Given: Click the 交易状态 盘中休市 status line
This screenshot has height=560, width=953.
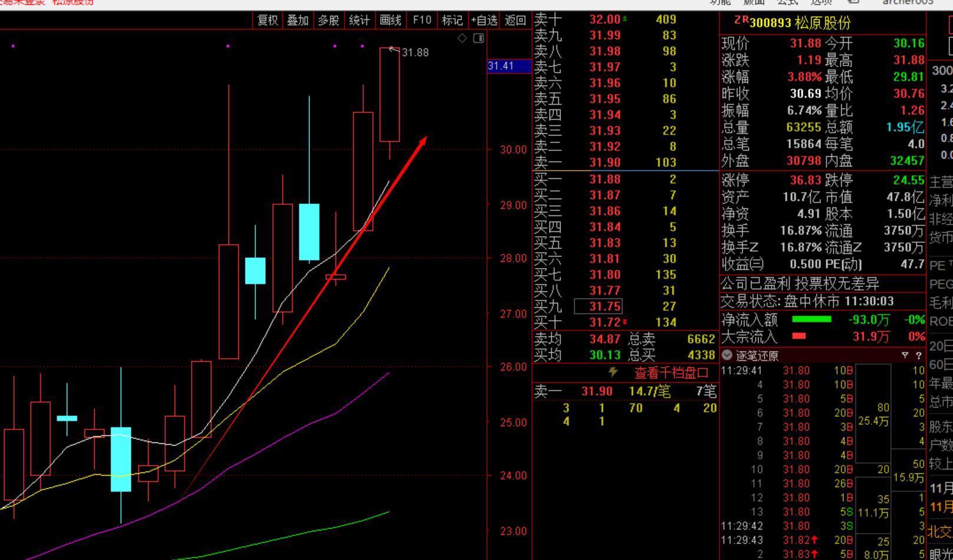Looking at the screenshot, I should tap(807, 301).
